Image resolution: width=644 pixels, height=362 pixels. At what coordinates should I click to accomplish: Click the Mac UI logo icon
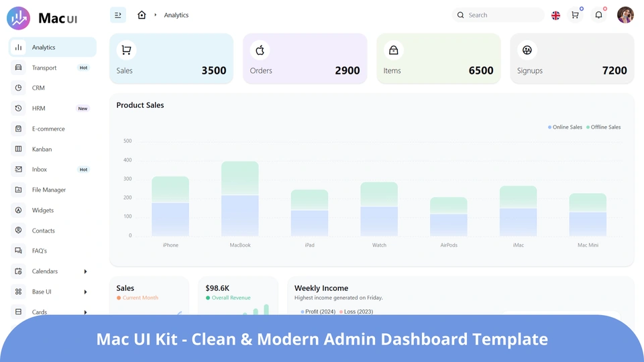[19, 18]
